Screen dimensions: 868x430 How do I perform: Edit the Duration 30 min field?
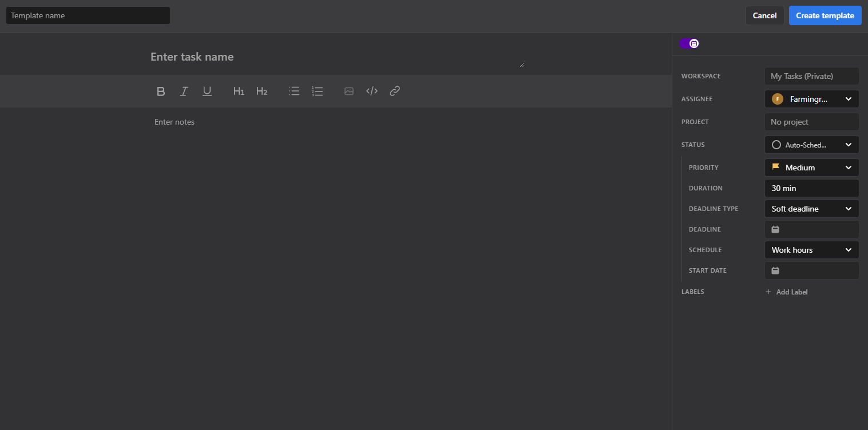(x=812, y=188)
